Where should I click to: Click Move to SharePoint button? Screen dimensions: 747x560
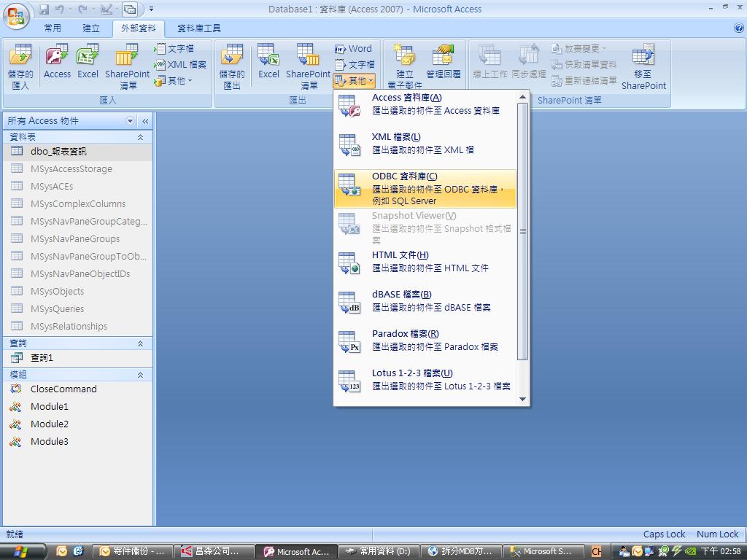coord(643,66)
